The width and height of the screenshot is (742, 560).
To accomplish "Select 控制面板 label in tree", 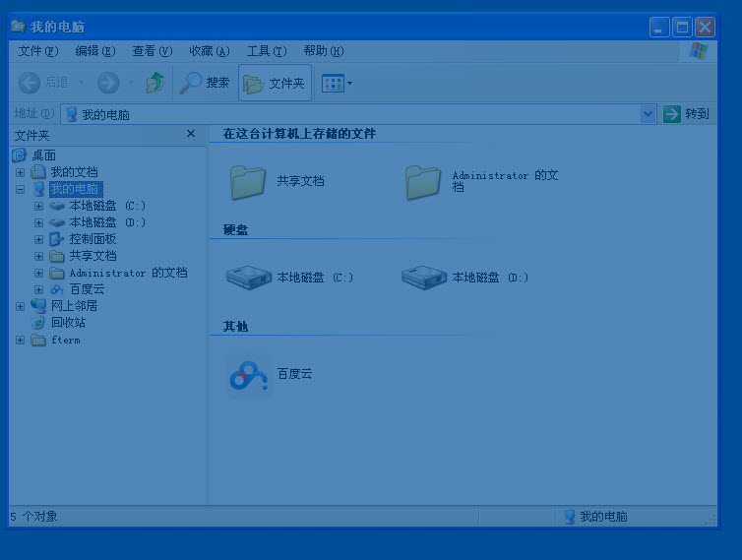I will click(x=93, y=239).
